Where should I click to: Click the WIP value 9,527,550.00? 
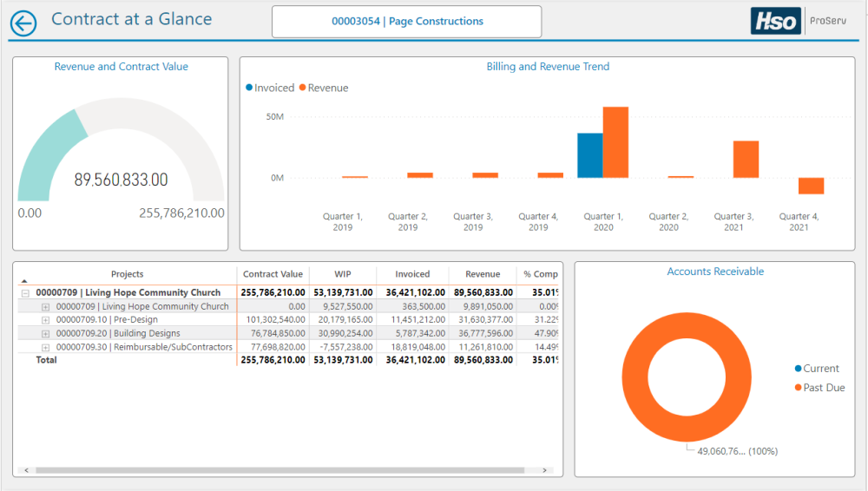348,307
